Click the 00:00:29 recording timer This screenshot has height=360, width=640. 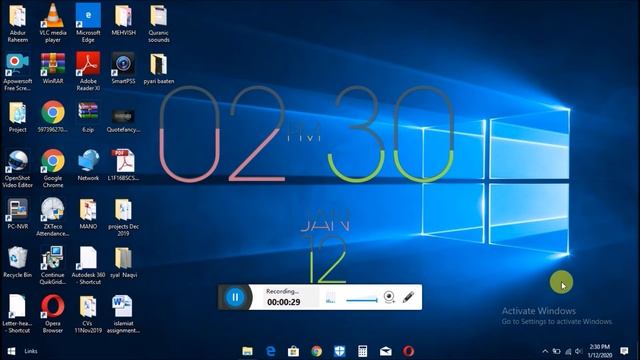[284, 302]
